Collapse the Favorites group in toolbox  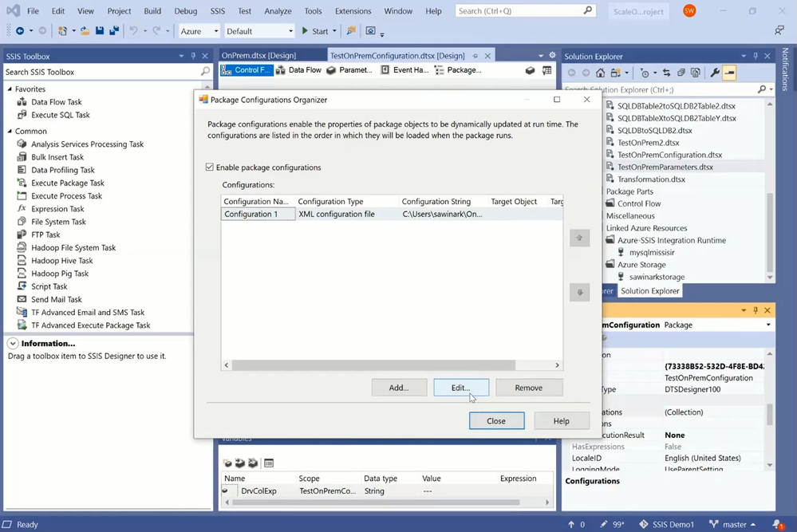coord(10,89)
